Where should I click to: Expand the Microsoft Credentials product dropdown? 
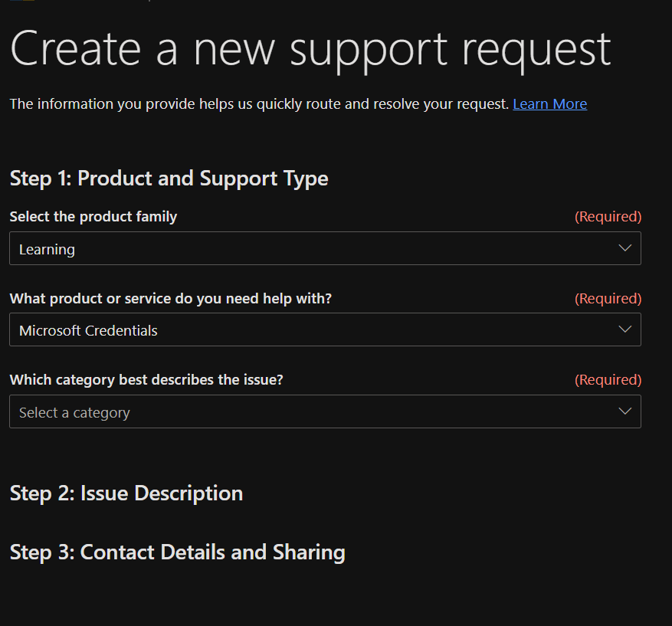[326, 329]
